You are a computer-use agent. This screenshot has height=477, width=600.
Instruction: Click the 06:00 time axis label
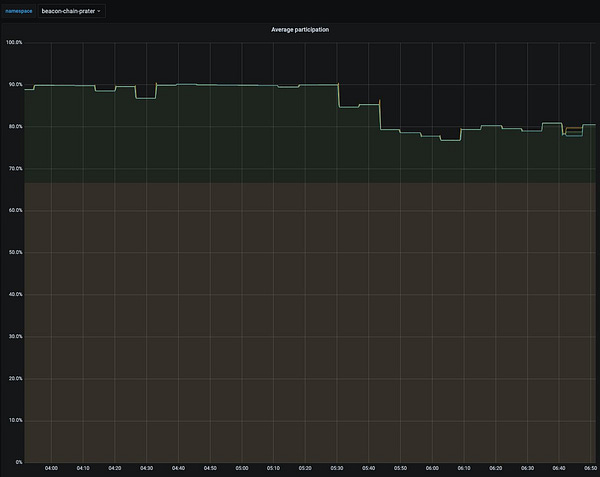pos(432,468)
